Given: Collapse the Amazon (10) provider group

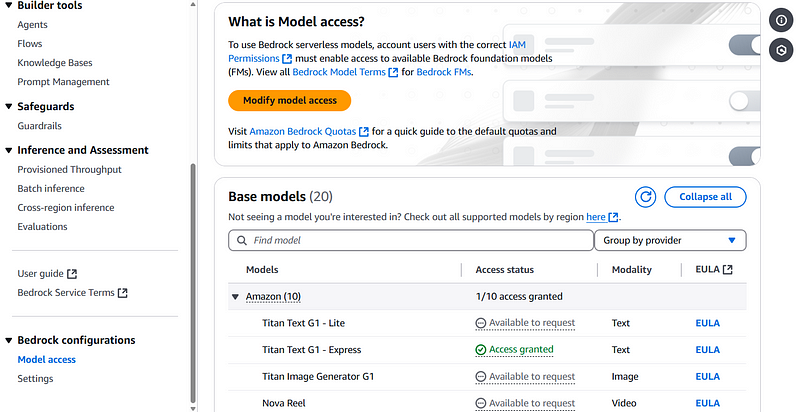Looking at the screenshot, I should (x=235, y=297).
